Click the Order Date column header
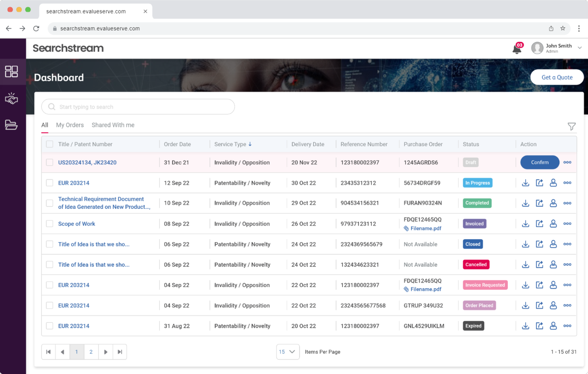The image size is (588, 374). pyautogui.click(x=177, y=144)
